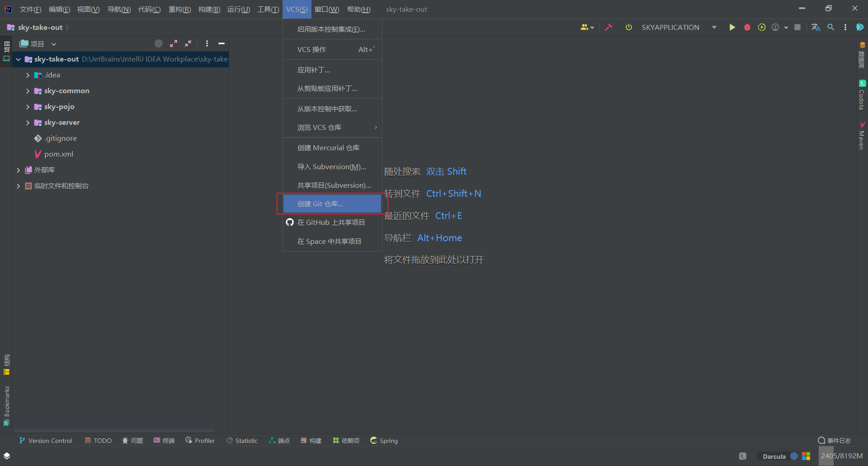Image resolution: width=868 pixels, height=466 pixels.
Task: Expand the .idea folder
Action: (28, 75)
